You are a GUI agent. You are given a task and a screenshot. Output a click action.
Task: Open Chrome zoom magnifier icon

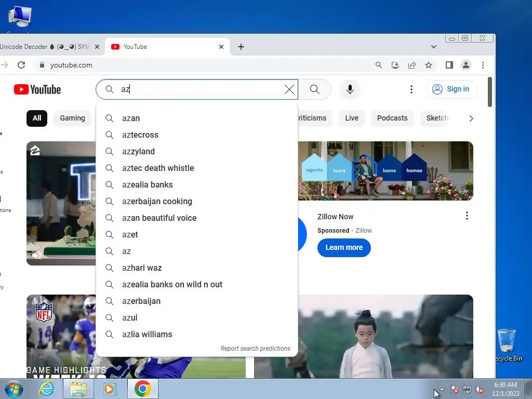pos(379,65)
